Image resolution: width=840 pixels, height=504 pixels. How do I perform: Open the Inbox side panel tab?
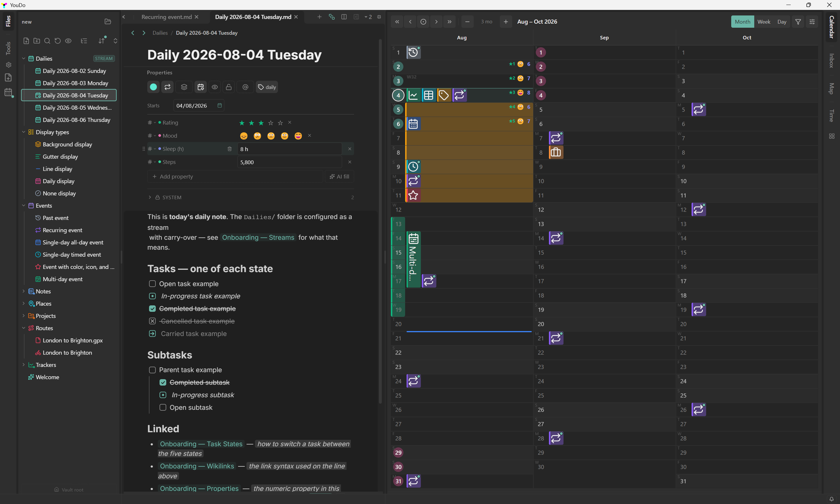click(x=832, y=60)
